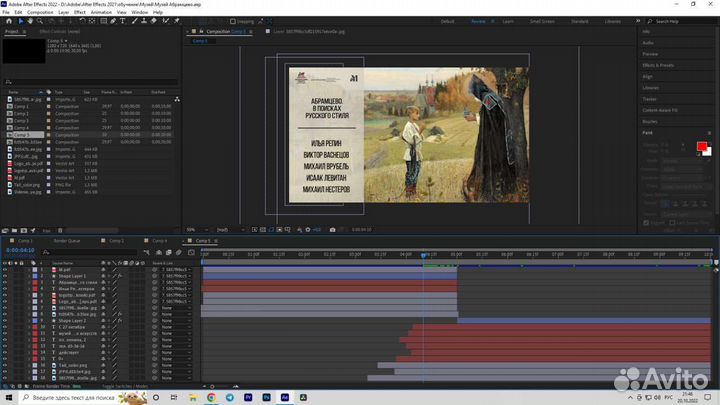
Task: Open Windows Start menu
Action: pos(9,397)
